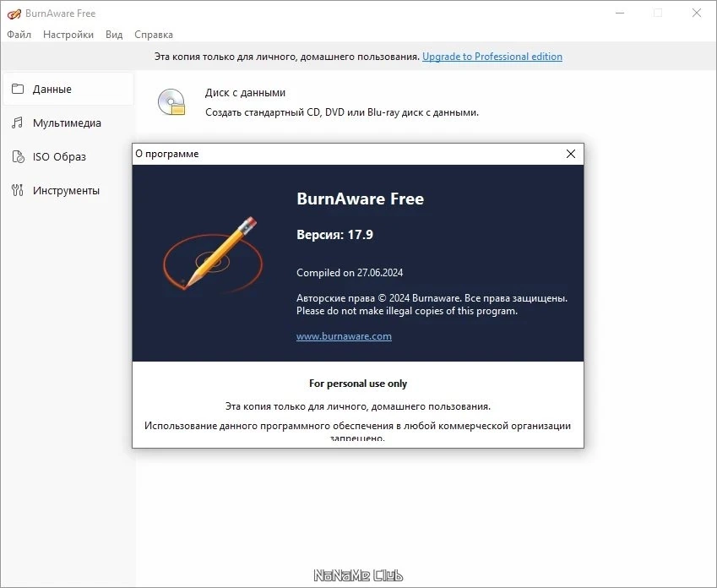Open the Вид menu
This screenshot has height=588, width=717.
pyautogui.click(x=114, y=35)
